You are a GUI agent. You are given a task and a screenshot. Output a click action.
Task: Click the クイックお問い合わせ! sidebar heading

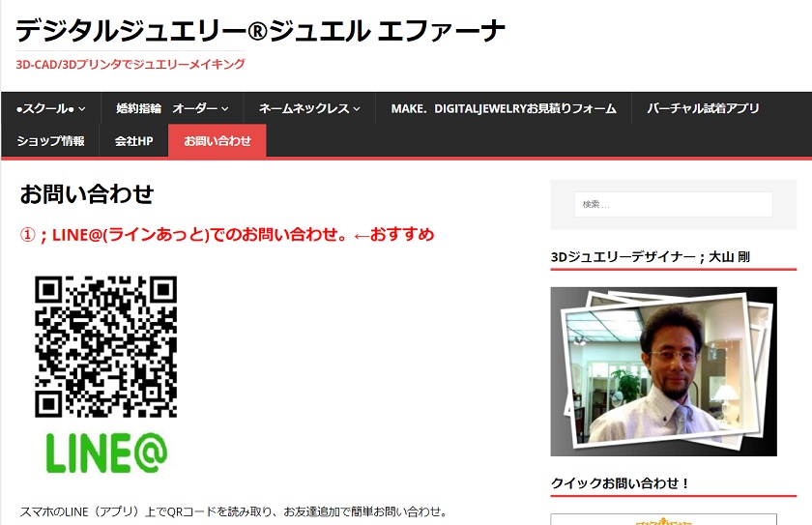click(x=620, y=482)
